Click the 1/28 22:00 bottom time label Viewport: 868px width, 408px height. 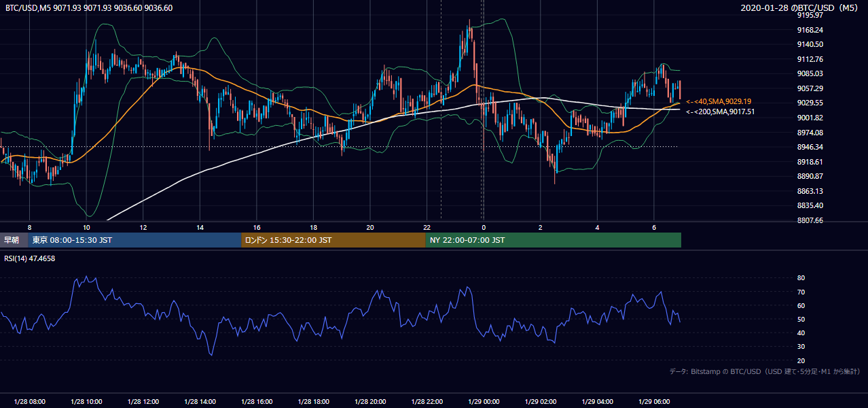coord(427,402)
